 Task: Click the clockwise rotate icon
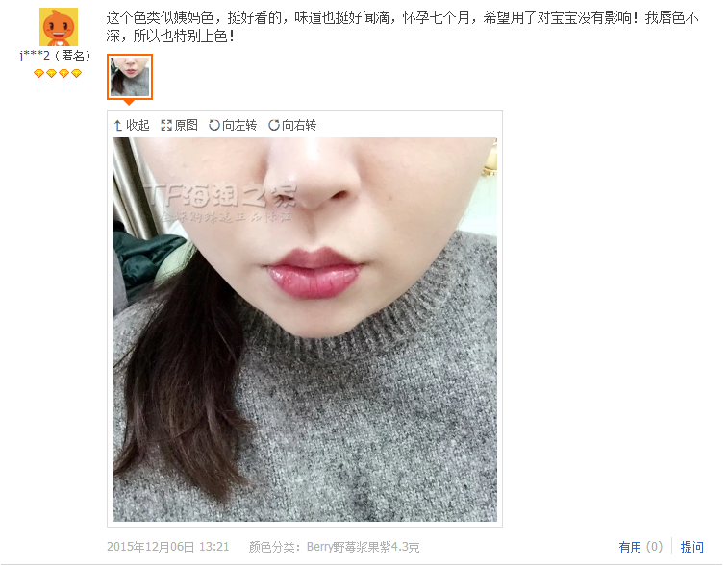274,125
